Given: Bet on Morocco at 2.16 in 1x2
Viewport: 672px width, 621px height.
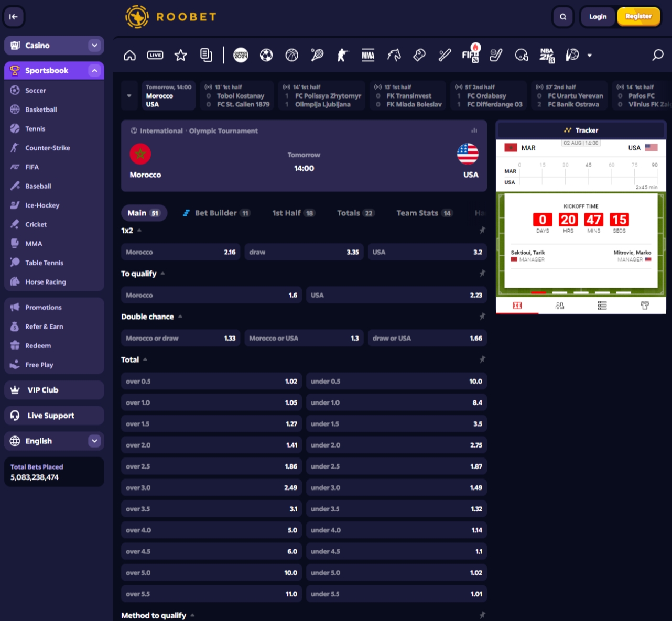Looking at the screenshot, I should tap(181, 252).
